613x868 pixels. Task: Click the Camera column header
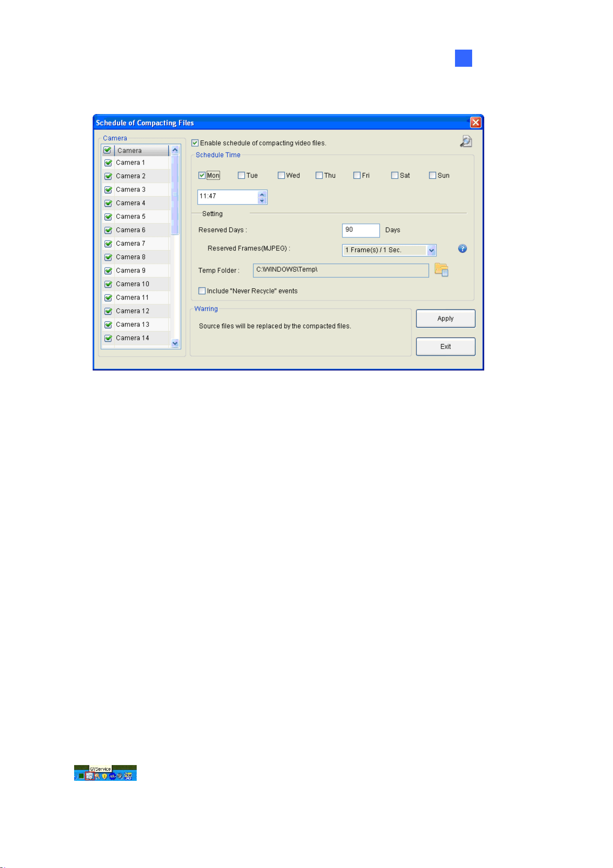click(142, 150)
